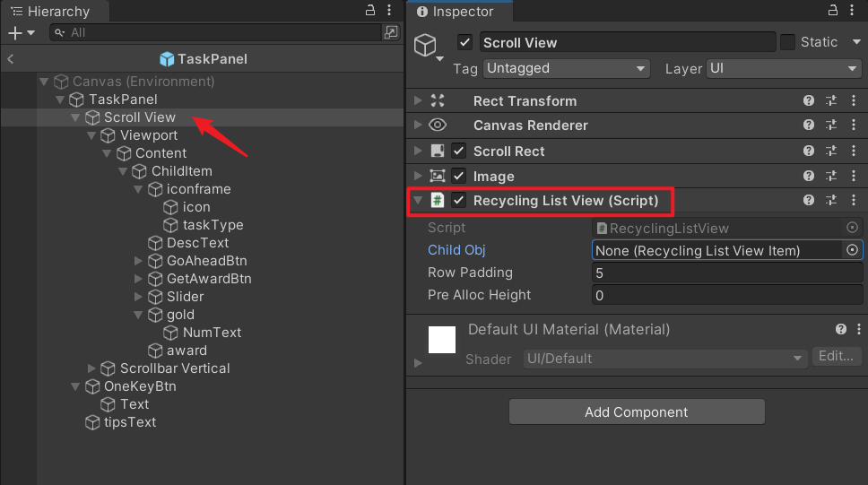Screen dimensions: 868x485
Task: Click the material Edit... button
Action: [837, 356]
